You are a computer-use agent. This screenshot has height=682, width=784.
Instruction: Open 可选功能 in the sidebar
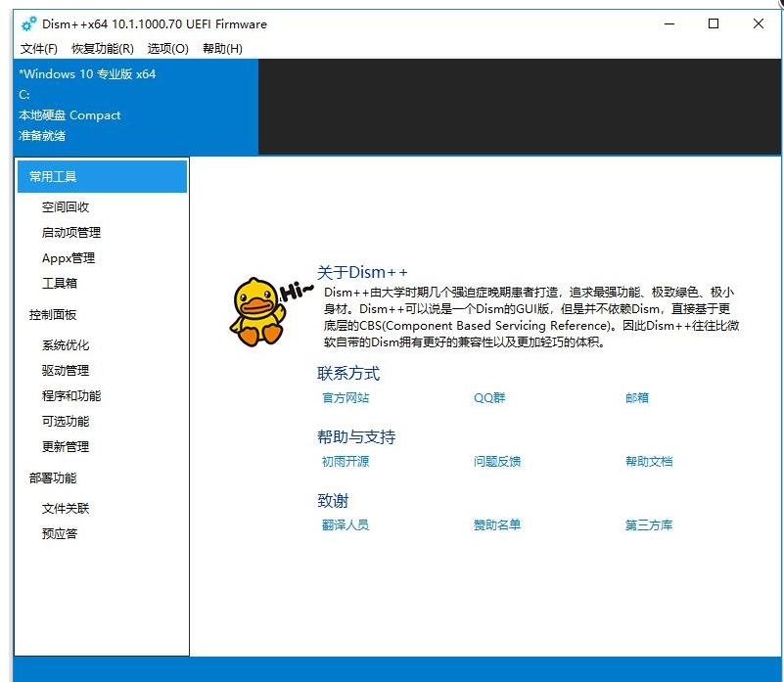click(x=65, y=422)
